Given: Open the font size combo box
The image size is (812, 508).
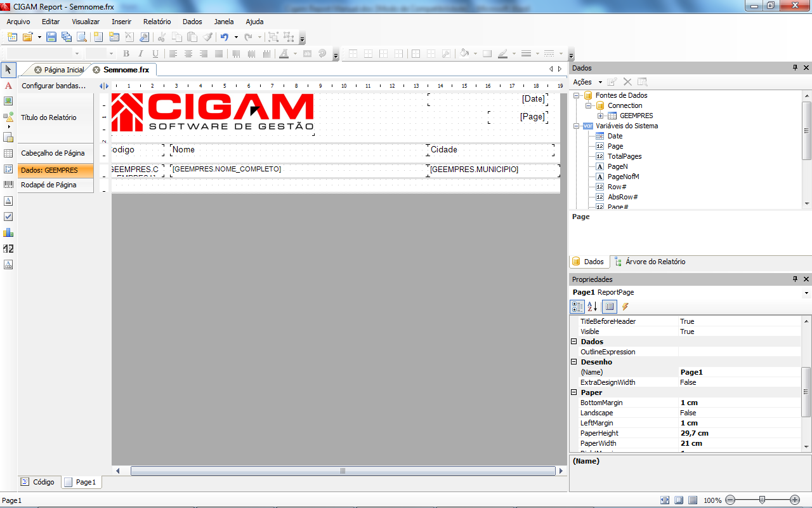Looking at the screenshot, I should [x=100, y=54].
